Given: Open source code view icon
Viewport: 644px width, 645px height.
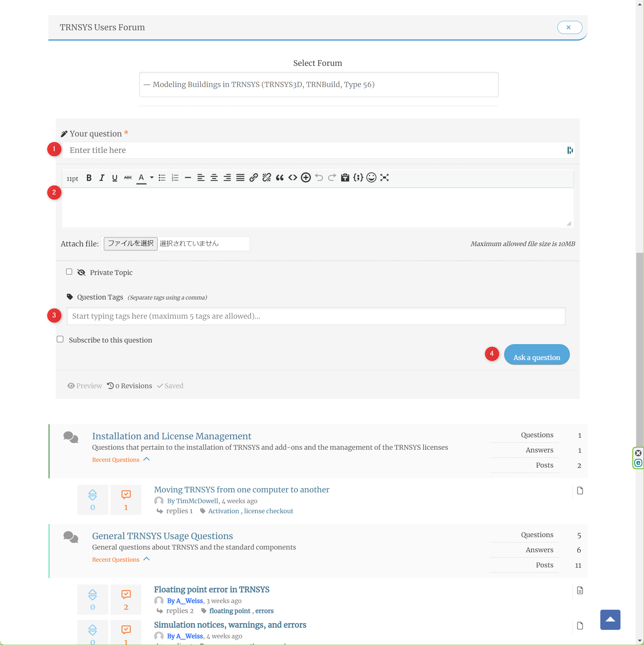Looking at the screenshot, I should [293, 178].
